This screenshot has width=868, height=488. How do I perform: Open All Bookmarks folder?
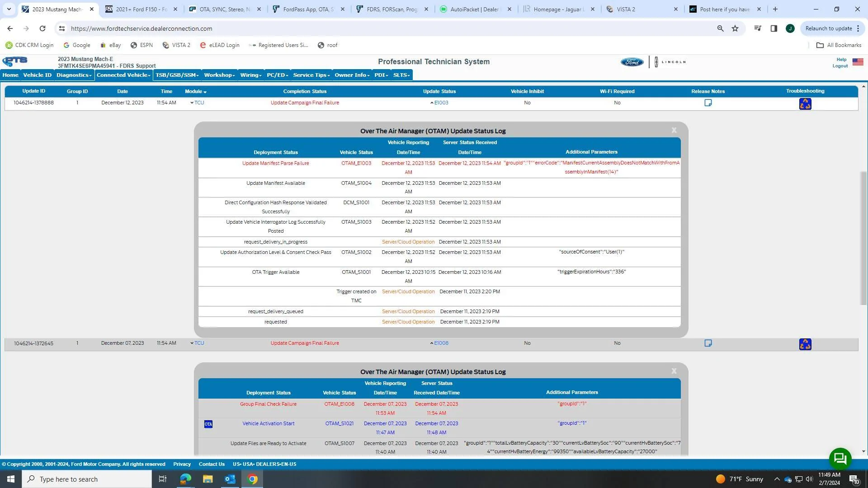pyautogui.click(x=839, y=45)
